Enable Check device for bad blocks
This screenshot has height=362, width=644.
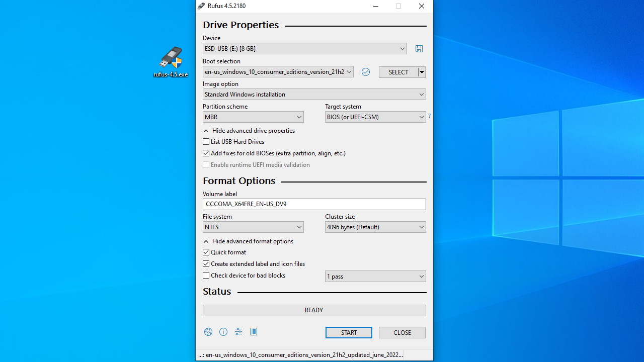(x=206, y=276)
